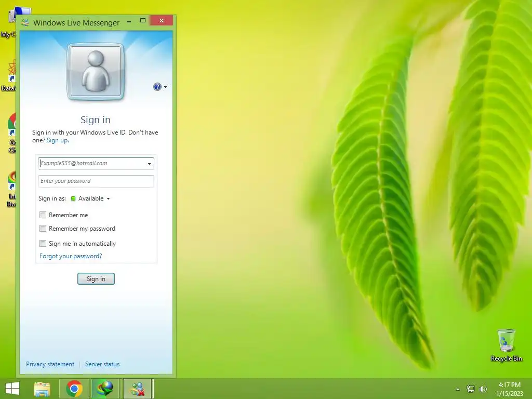The height and width of the screenshot is (399, 532).
Task: Open the Windows Start button
Action: (12, 389)
